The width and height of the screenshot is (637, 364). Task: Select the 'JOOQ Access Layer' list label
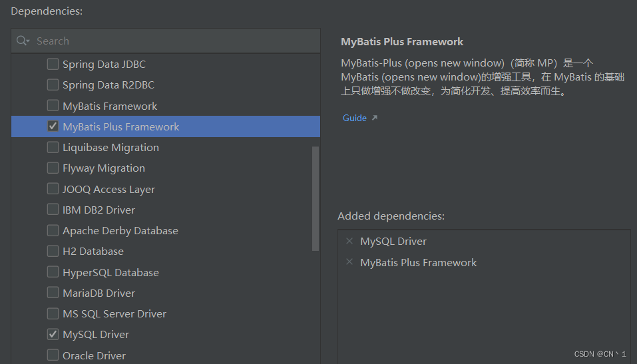[x=108, y=189]
